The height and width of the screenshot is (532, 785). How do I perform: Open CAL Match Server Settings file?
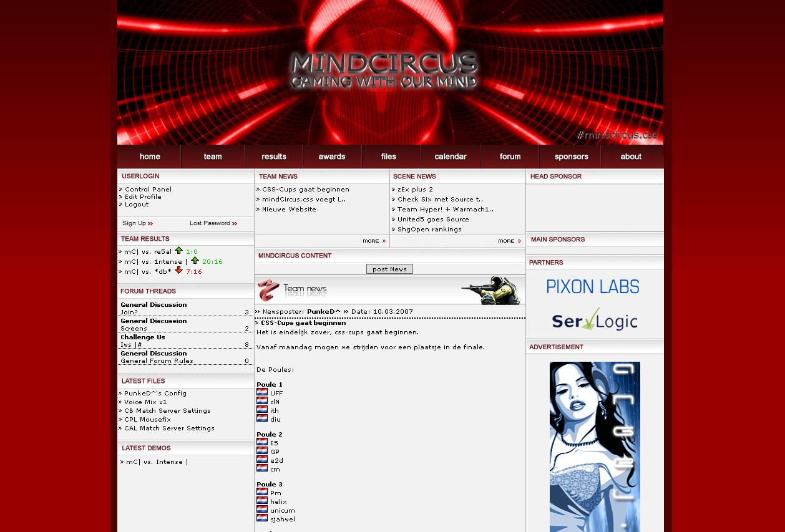[169, 428]
